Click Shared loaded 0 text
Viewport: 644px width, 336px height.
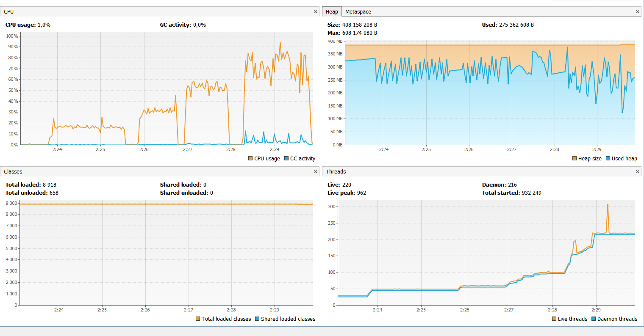[x=183, y=185]
